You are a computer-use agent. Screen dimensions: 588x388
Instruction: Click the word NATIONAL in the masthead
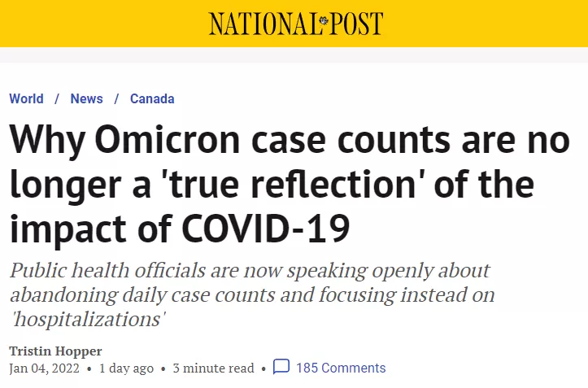coord(264,24)
